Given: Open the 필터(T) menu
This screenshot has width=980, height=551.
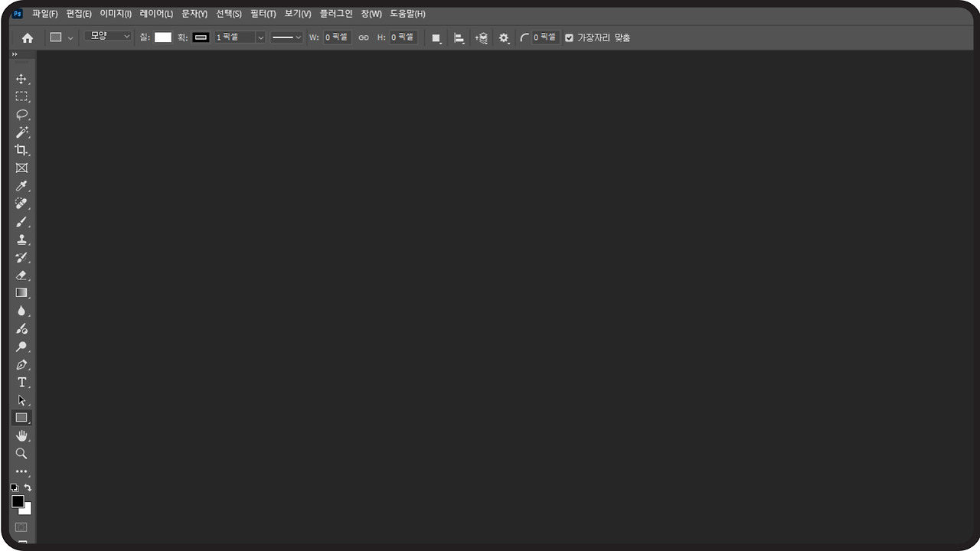Looking at the screenshot, I should (x=263, y=14).
